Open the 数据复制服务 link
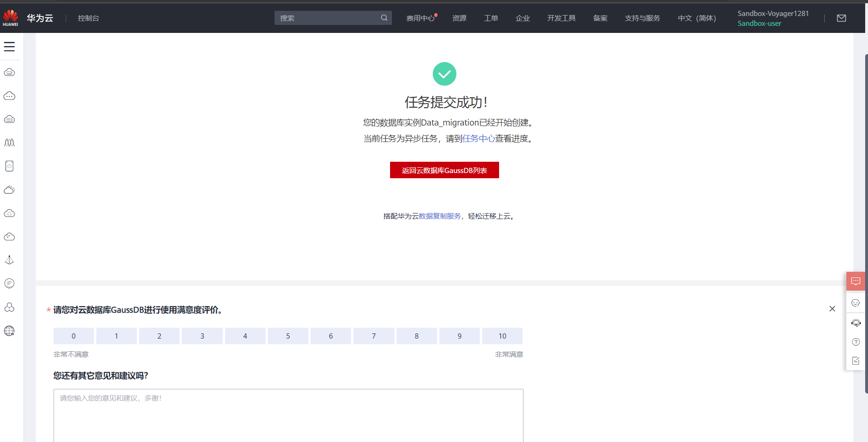Viewport: 868px width, 442px height. (440, 216)
